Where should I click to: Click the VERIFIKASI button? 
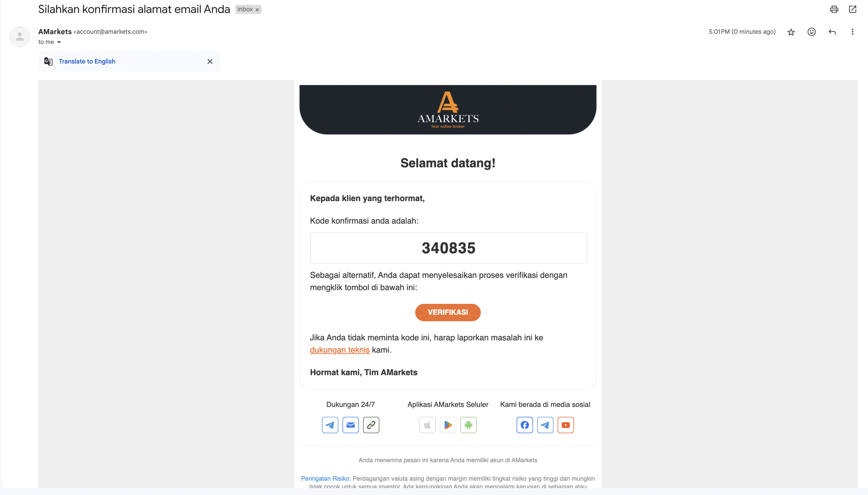tap(448, 312)
